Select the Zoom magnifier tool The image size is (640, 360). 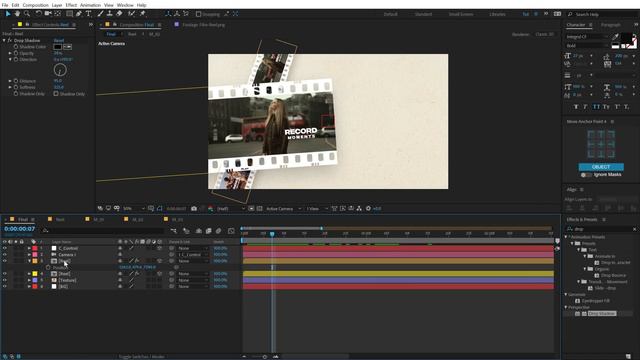[27, 14]
